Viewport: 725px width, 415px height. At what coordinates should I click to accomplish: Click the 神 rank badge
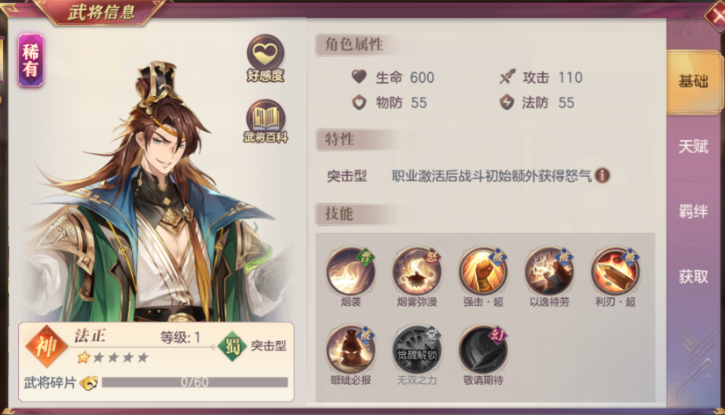pyautogui.click(x=47, y=347)
